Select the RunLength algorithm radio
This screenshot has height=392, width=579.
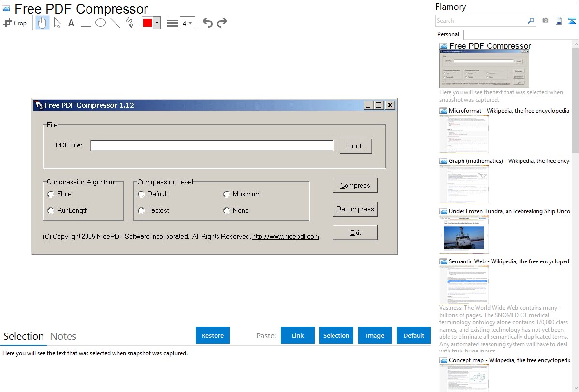pyautogui.click(x=51, y=211)
